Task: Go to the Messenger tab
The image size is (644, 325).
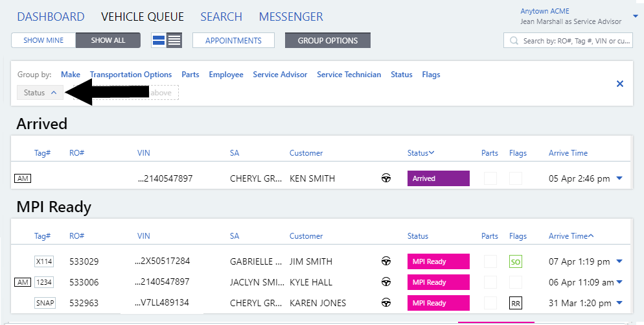Action: 291,17
